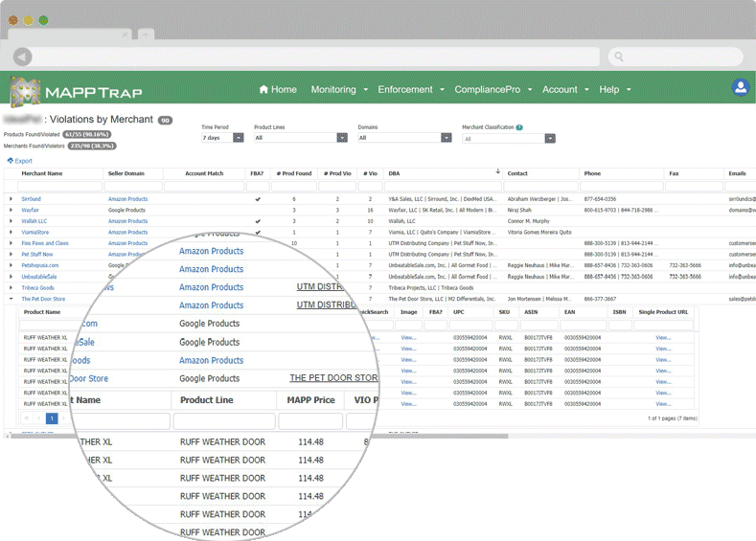Click the browser address bar
Viewport: 756px width, 541px height.
[x=316, y=56]
